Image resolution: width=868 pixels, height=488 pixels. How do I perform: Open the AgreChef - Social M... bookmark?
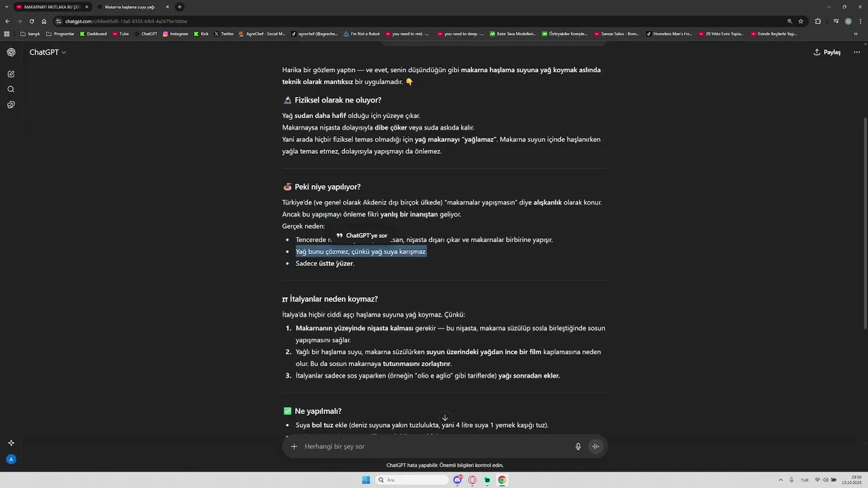[x=262, y=34]
